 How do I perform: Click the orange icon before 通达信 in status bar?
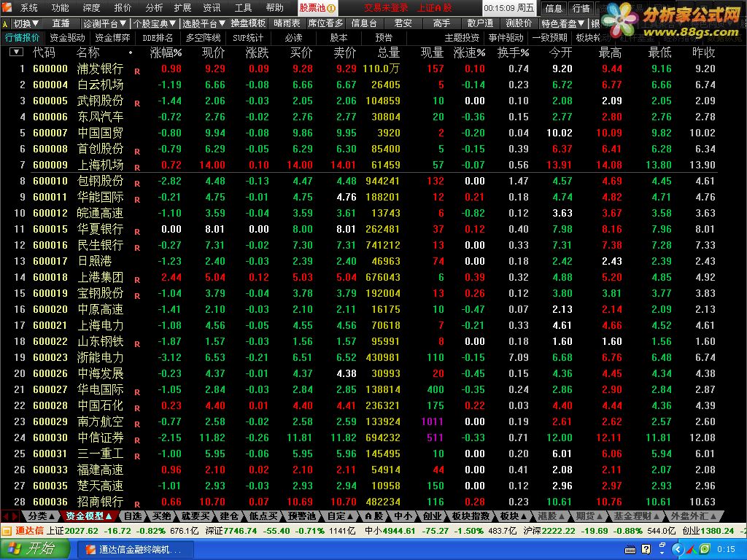click(7, 531)
